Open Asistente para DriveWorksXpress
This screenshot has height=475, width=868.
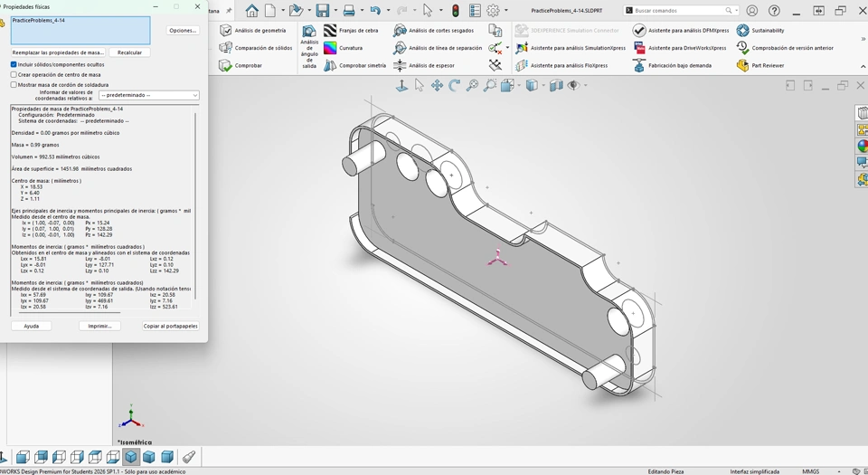tap(680, 48)
